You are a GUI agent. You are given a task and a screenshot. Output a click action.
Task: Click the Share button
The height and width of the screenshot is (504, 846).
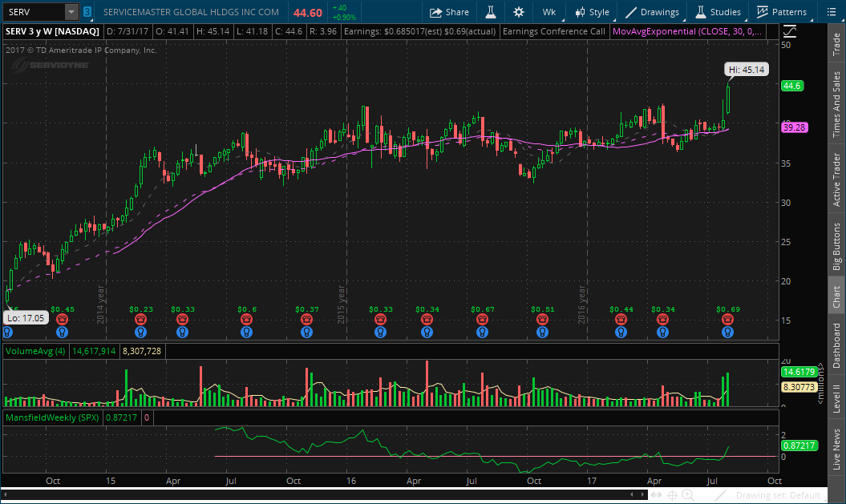[450, 12]
